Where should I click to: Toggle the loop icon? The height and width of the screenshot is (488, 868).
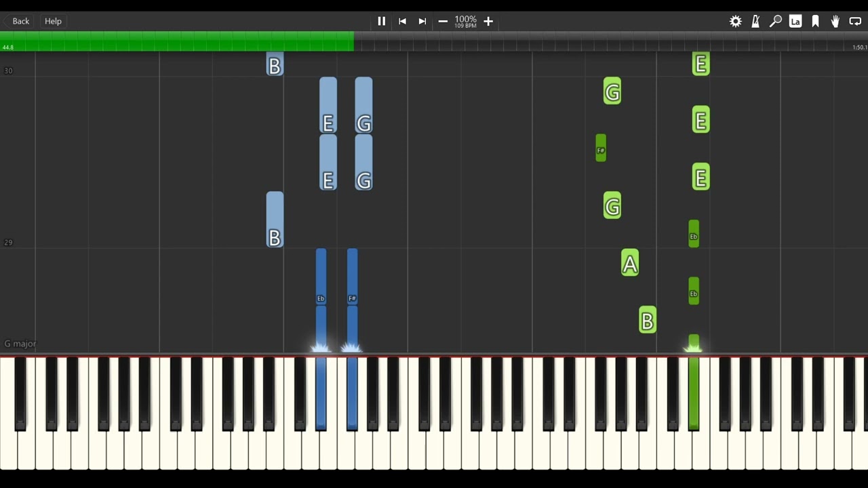click(x=855, y=21)
